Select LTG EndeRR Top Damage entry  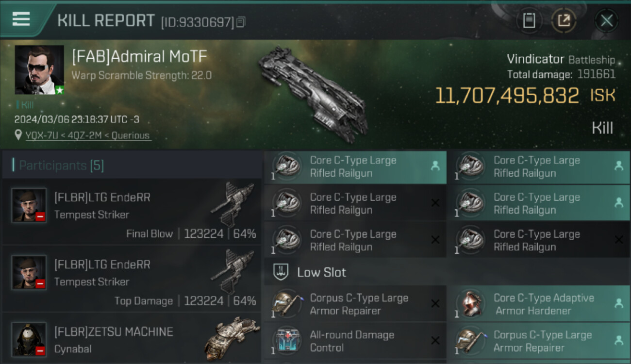click(x=132, y=279)
